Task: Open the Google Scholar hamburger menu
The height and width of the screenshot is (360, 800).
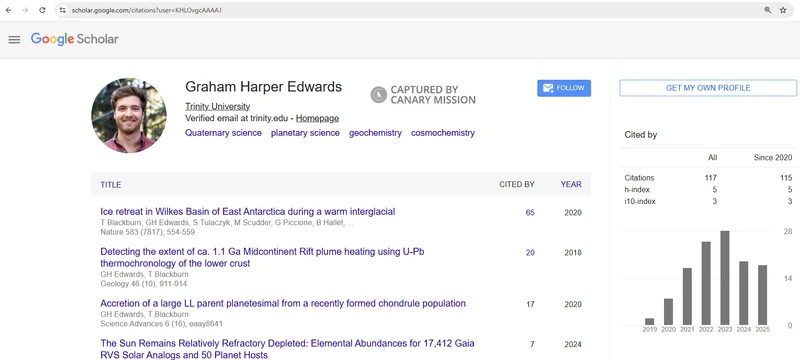Action: 14,40
